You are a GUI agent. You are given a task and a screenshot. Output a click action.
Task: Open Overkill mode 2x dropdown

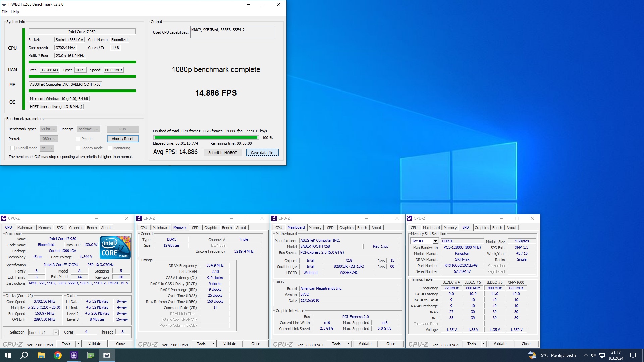[x=47, y=148]
